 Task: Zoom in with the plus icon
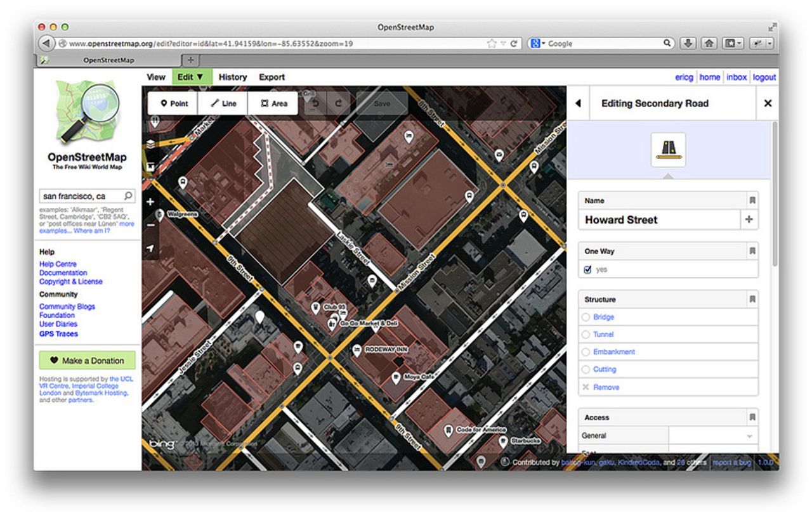[x=150, y=202]
